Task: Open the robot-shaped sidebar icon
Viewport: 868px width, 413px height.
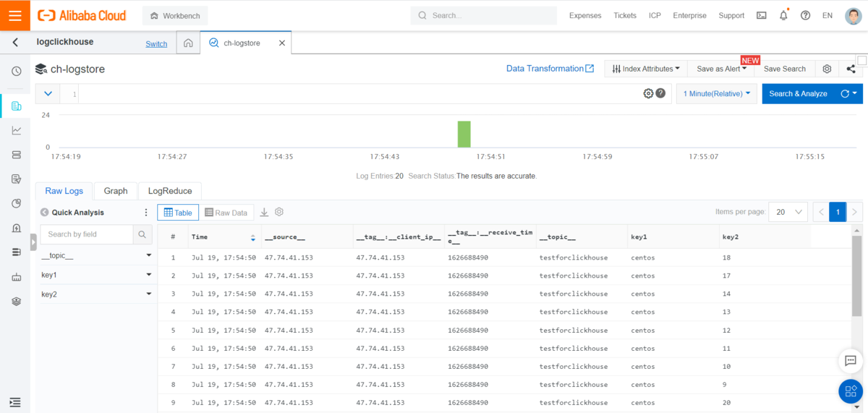Action: pos(16,277)
